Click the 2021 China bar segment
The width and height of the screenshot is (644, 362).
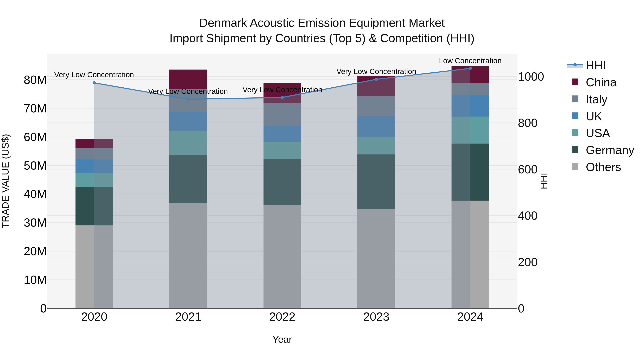[188, 79]
